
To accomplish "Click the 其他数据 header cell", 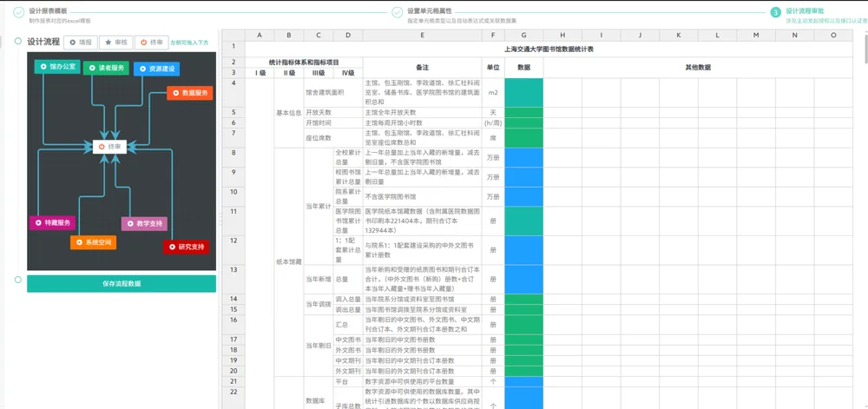I will click(698, 68).
